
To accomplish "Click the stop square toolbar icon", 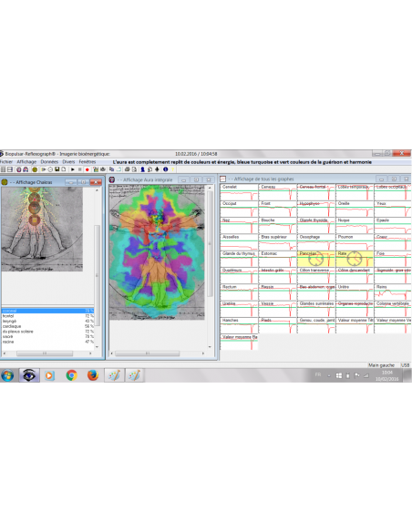I will pyautogui.click(x=79, y=169).
